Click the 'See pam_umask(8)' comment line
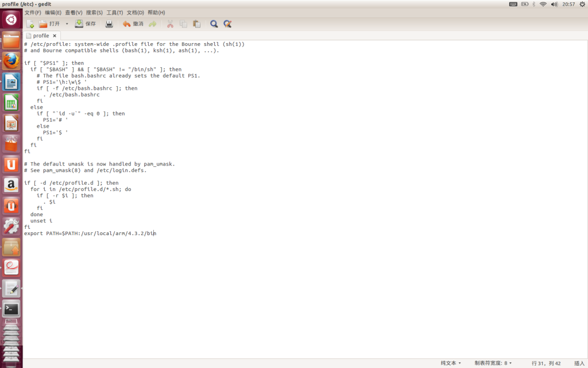Image resolution: width=588 pixels, height=368 pixels. (85, 170)
